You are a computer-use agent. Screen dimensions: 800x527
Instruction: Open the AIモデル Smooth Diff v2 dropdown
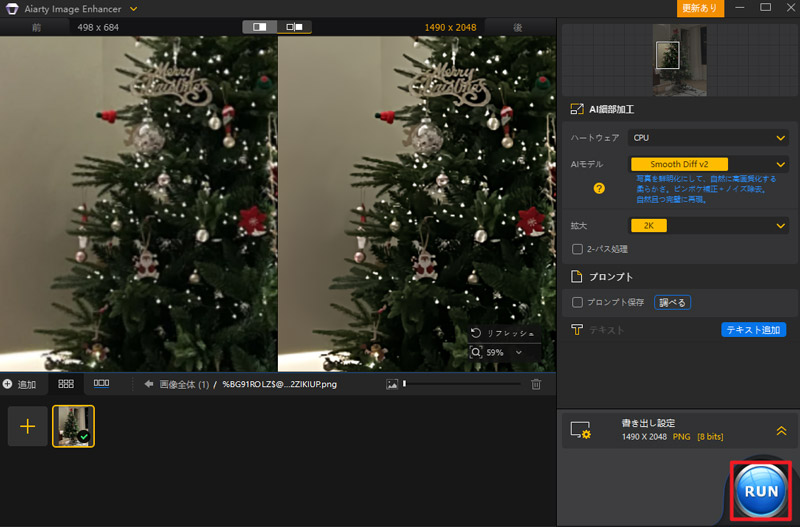708,164
